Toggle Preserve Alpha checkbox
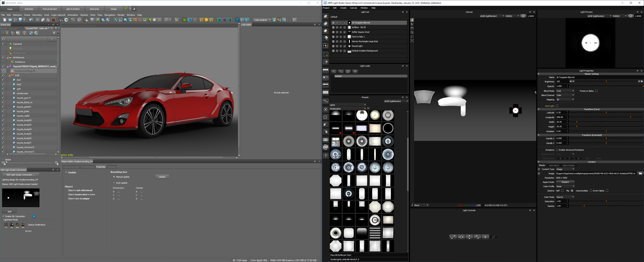Viewport: 644px width, 262px height. [x=596, y=91]
